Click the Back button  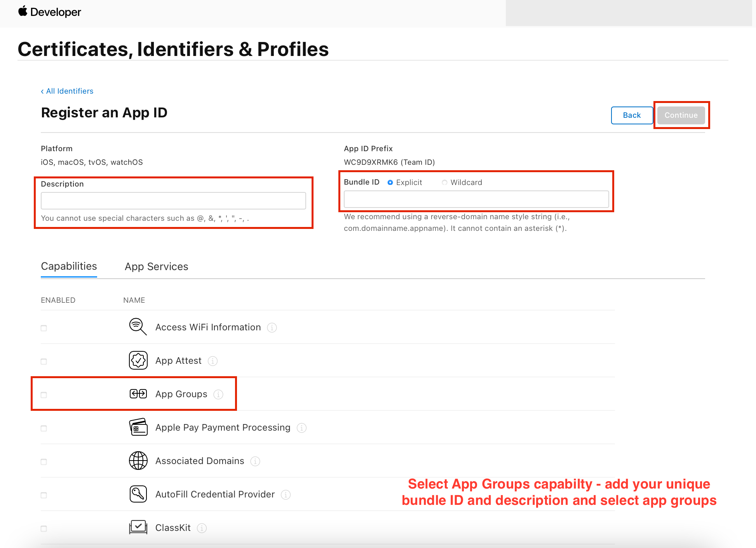632,115
